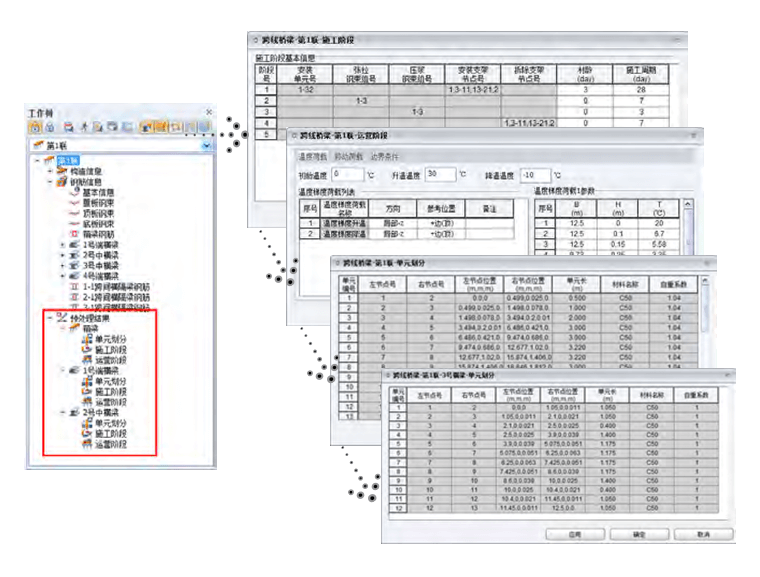Click cell '1-32' in construction stage table

click(305, 90)
